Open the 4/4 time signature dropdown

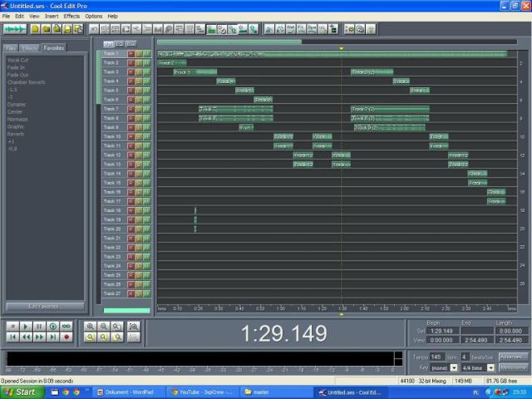(490, 367)
